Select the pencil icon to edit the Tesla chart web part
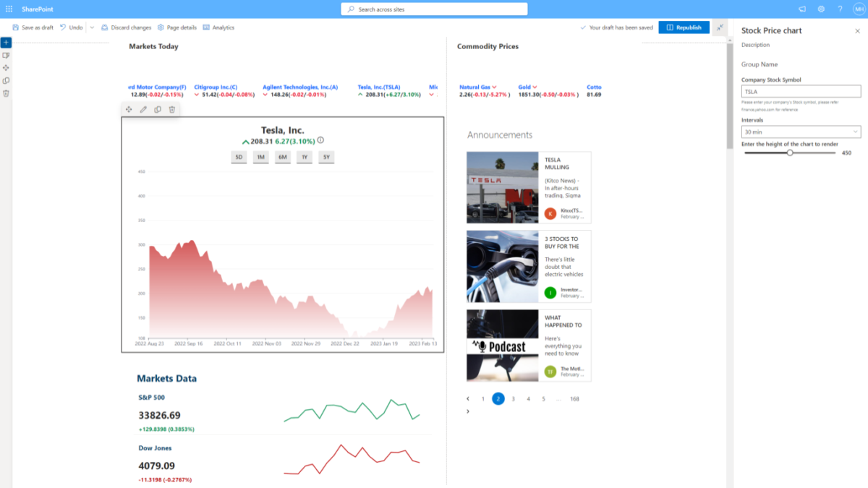868x488 pixels. click(143, 109)
